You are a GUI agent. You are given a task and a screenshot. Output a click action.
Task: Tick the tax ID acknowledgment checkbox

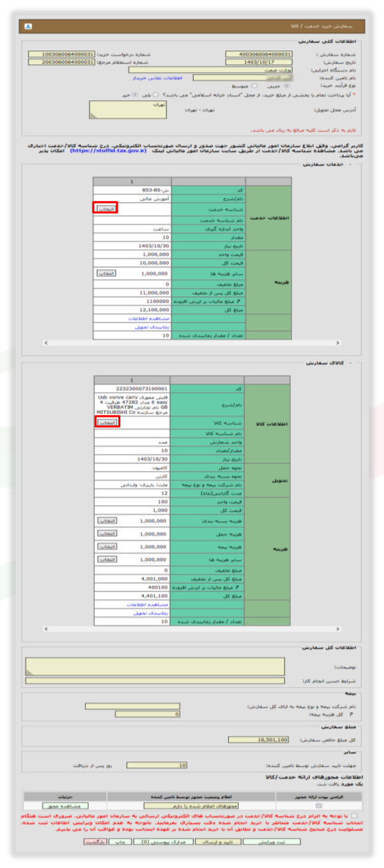(x=355, y=816)
